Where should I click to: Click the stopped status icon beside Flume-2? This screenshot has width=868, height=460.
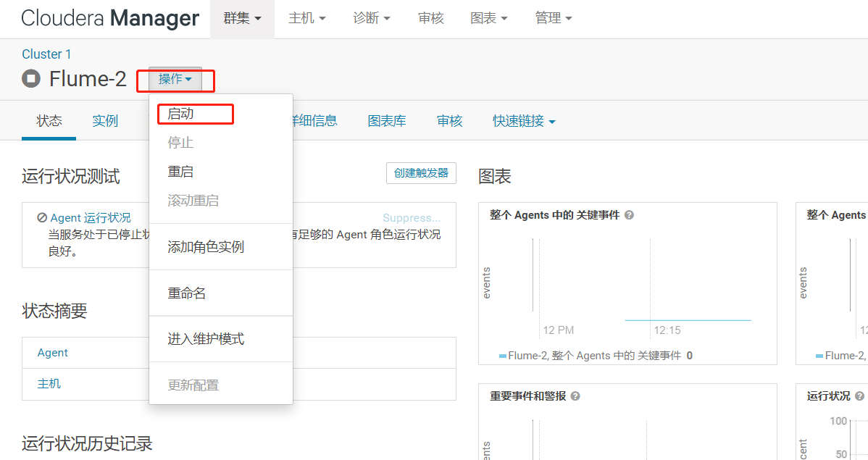pos(31,79)
